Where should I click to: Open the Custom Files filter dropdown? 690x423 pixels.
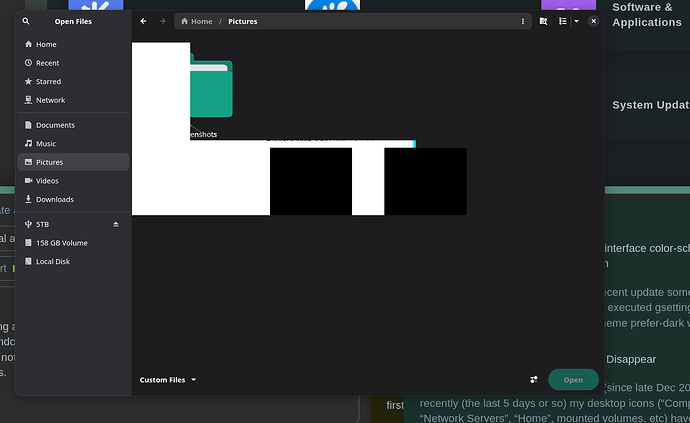[168, 380]
